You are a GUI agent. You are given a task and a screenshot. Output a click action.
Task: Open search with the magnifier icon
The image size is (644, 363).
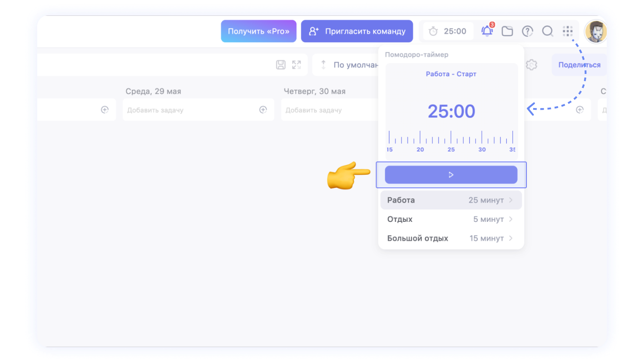547,31
